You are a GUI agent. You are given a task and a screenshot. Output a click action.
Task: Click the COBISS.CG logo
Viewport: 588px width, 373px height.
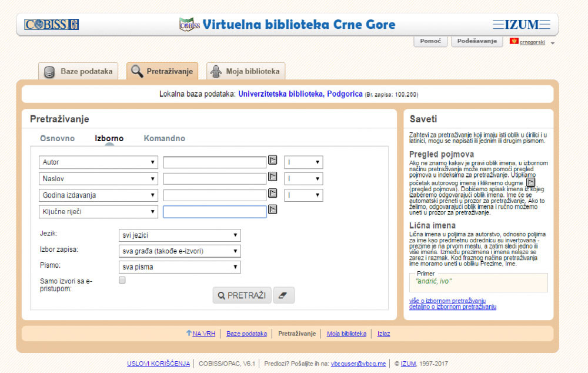point(51,25)
